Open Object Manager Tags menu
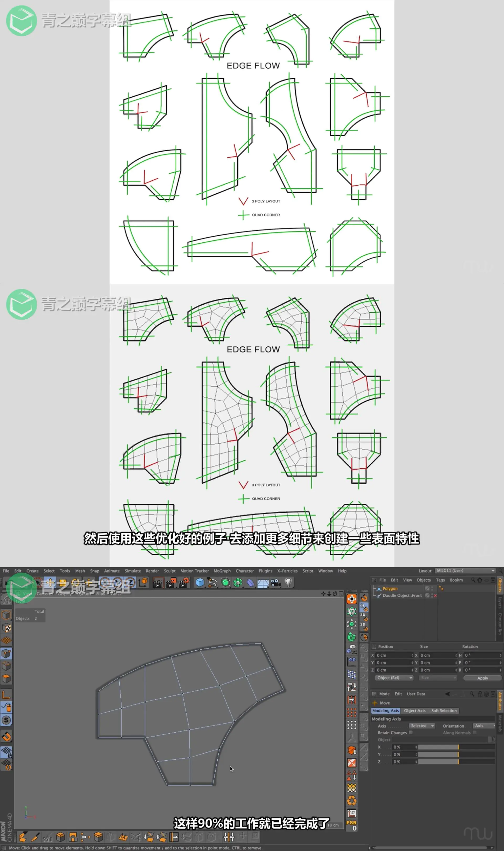504x851 pixels. point(440,580)
